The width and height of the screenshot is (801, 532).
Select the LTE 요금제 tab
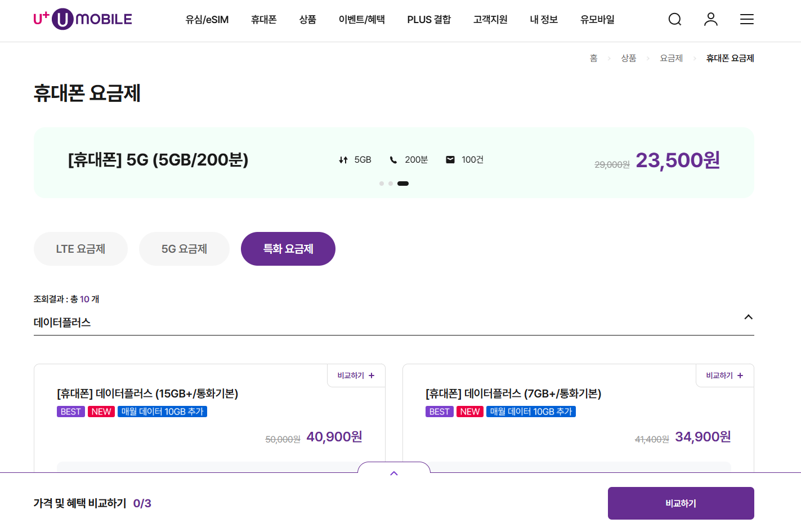click(x=80, y=248)
